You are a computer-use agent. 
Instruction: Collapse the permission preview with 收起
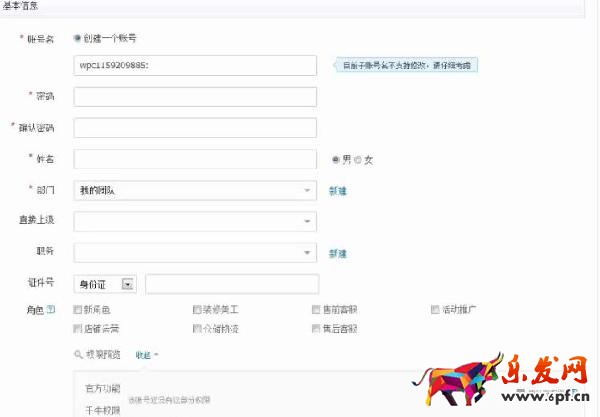pyautogui.click(x=146, y=354)
